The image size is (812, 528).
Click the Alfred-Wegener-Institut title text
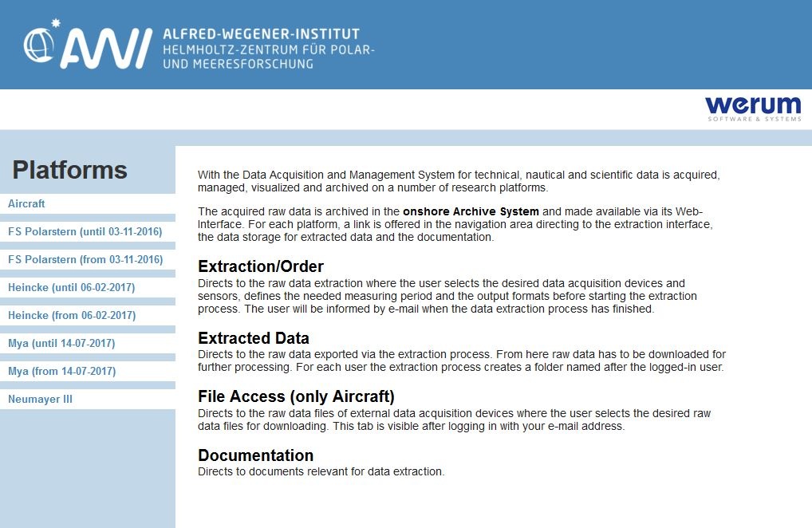[261, 34]
